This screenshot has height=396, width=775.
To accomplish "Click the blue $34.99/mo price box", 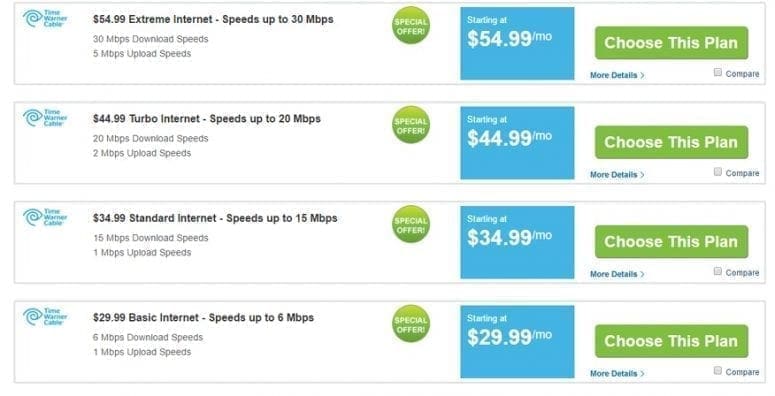I will [517, 242].
